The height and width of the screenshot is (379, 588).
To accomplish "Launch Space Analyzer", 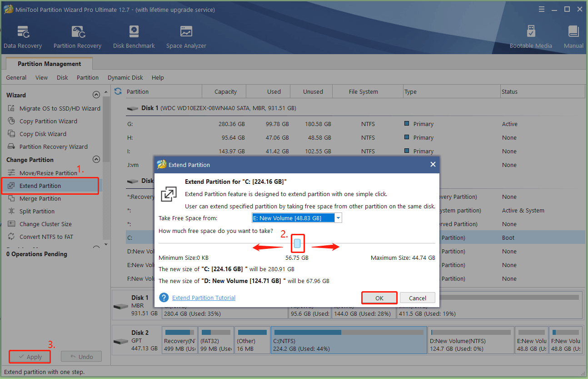I will 186,37.
